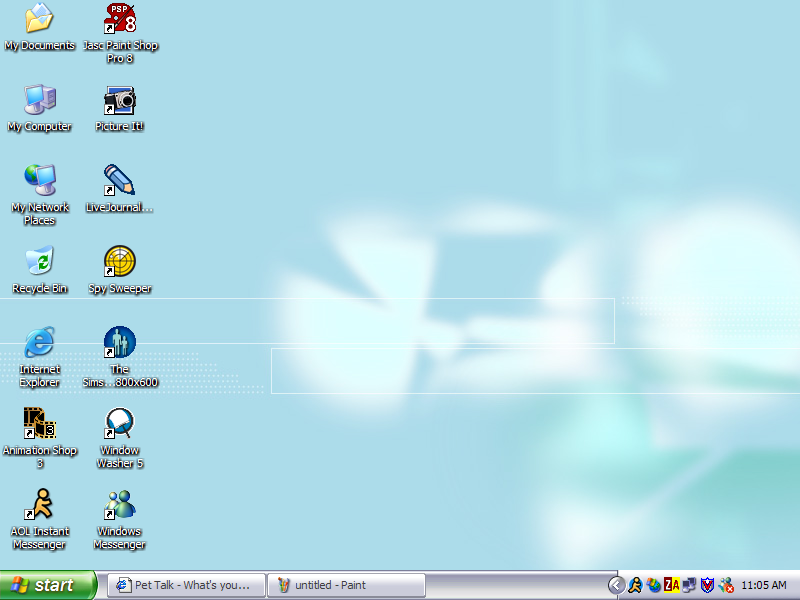This screenshot has width=800, height=600.
Task: Click The Sims 800x600 shortcut
Action: point(120,343)
